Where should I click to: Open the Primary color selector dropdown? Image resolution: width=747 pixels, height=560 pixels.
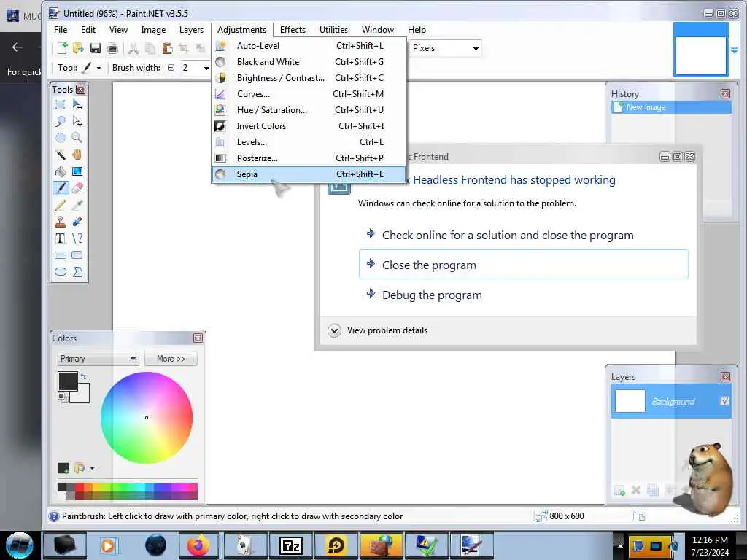tap(98, 359)
